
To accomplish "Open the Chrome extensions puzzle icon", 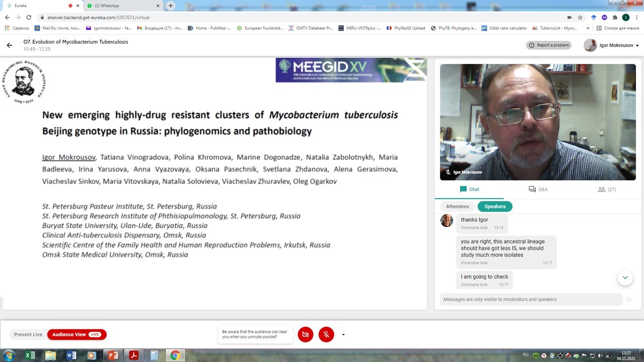I will pyautogui.click(x=615, y=17).
